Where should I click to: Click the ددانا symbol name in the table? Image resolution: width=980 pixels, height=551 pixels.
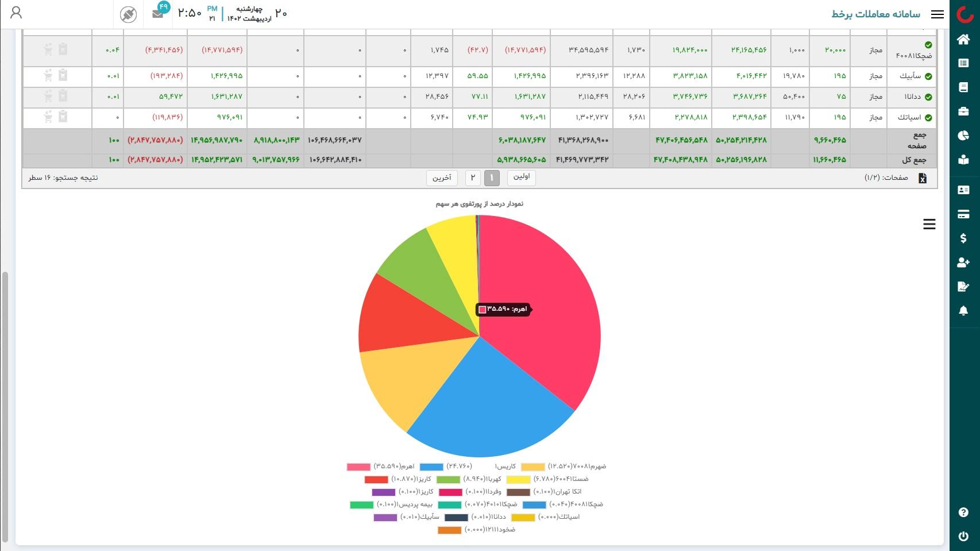click(912, 97)
